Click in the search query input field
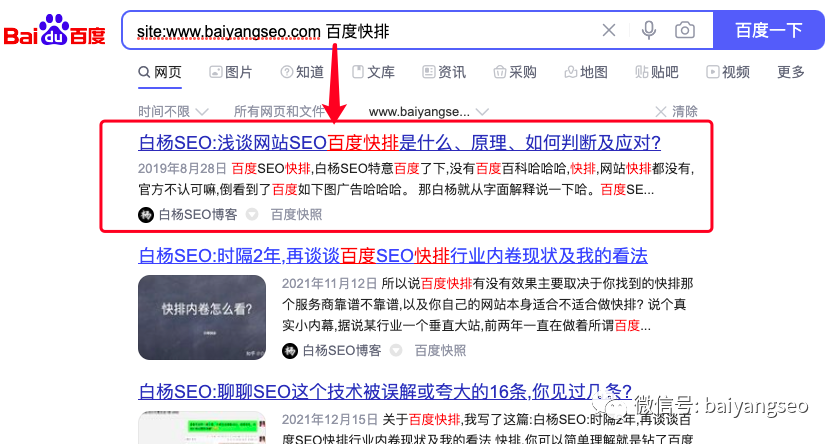The image size is (835, 444). 360,31
